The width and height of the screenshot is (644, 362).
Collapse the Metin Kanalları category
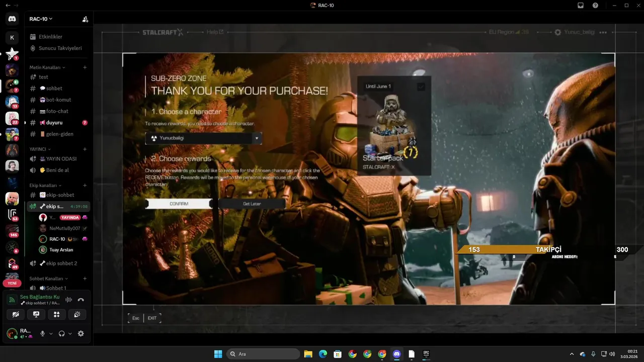click(47, 67)
